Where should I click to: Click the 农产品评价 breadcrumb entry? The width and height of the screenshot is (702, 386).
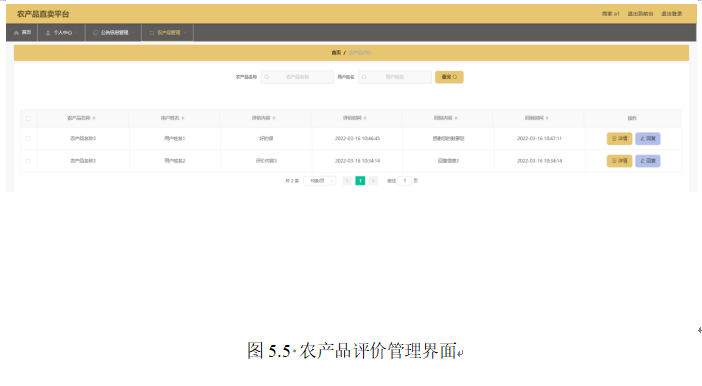360,52
